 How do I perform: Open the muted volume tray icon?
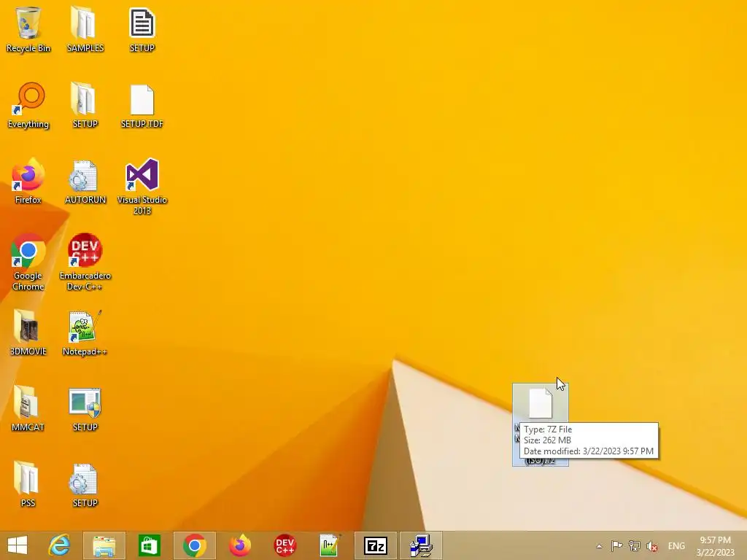coord(651,545)
